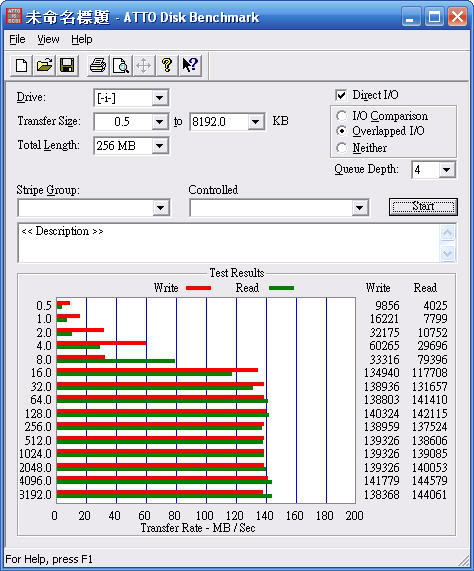The image size is (474, 571).
Task: Expand the Controlled dropdown
Action: tap(359, 208)
